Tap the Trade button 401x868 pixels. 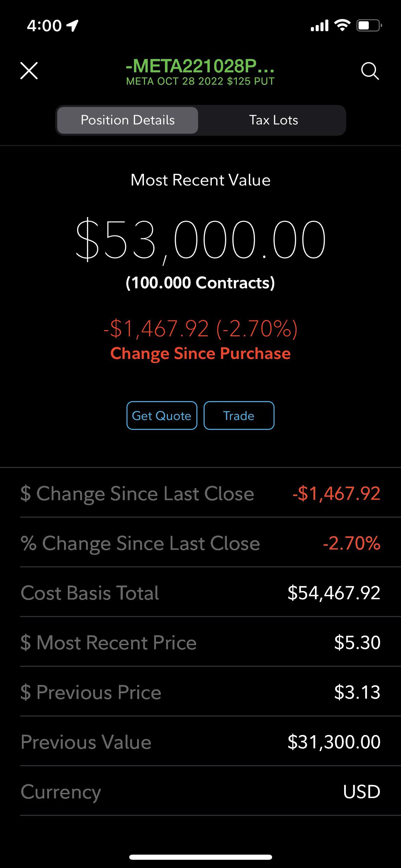coord(239,415)
